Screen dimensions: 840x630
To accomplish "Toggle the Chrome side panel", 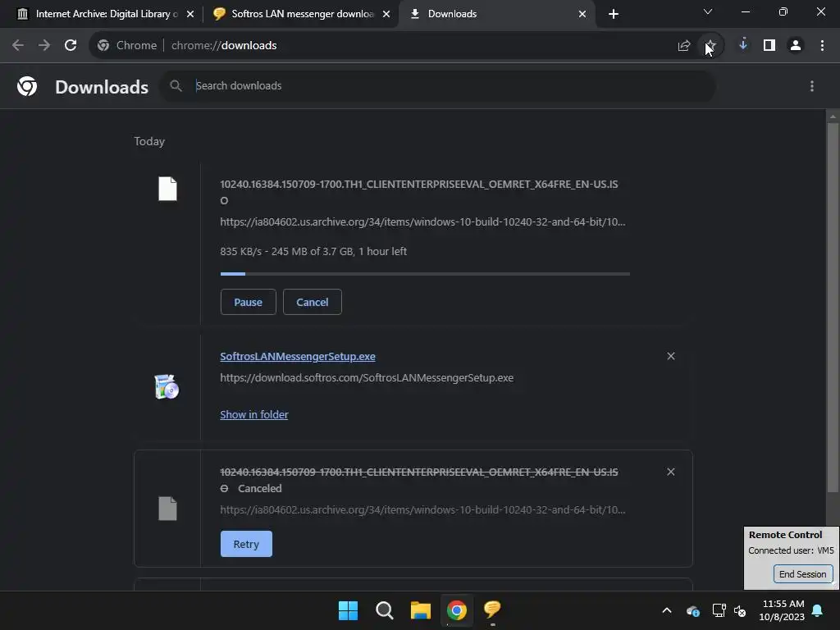I will tap(769, 46).
